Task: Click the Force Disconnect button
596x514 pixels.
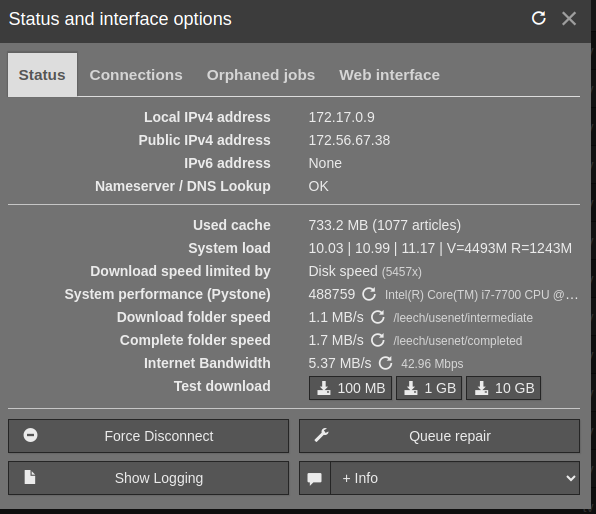Action: tap(148, 436)
